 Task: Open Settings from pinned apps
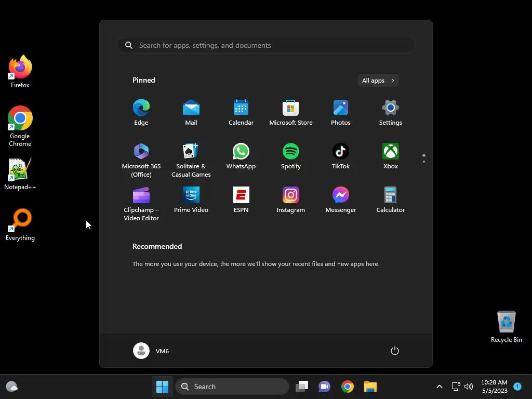tap(391, 113)
